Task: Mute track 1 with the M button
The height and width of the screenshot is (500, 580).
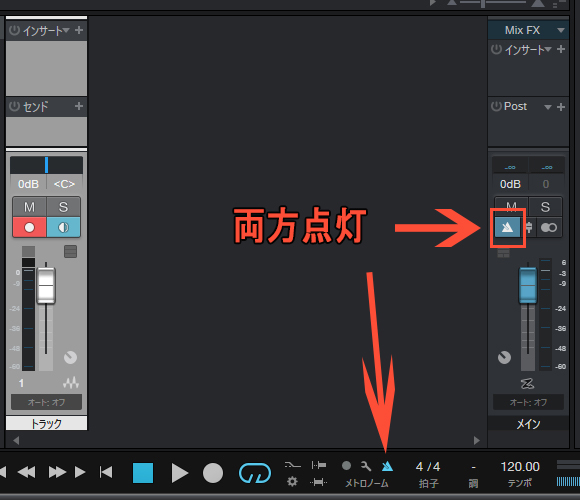Action: pos(29,207)
